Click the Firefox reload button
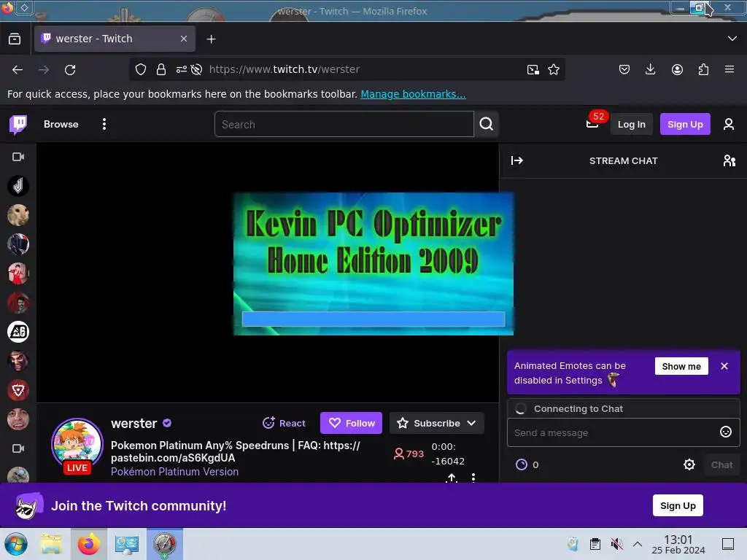The image size is (747, 560). (x=70, y=69)
